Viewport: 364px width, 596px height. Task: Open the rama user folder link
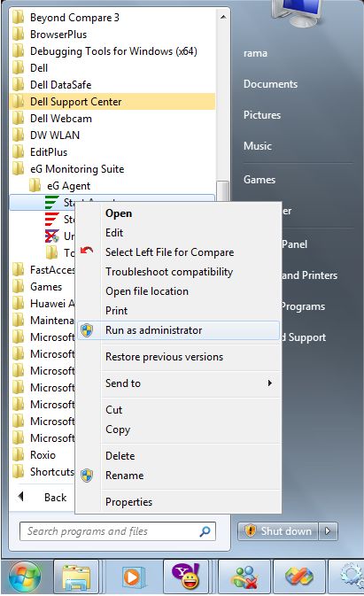tap(255, 53)
